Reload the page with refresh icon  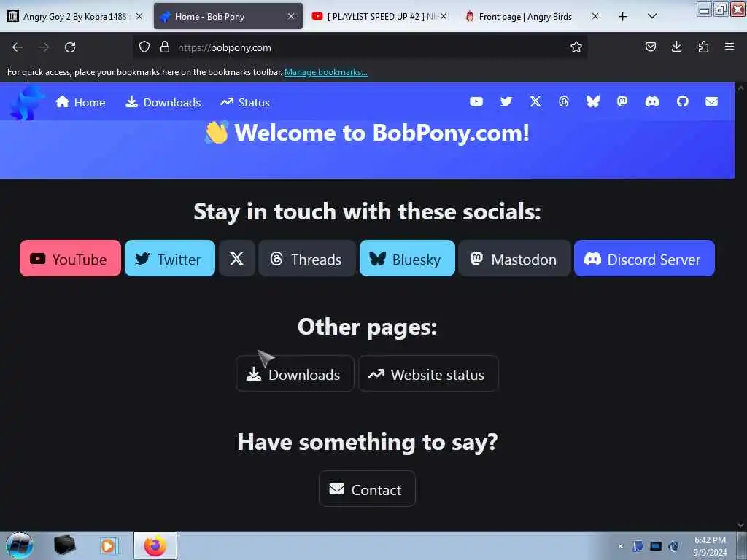[x=70, y=47]
